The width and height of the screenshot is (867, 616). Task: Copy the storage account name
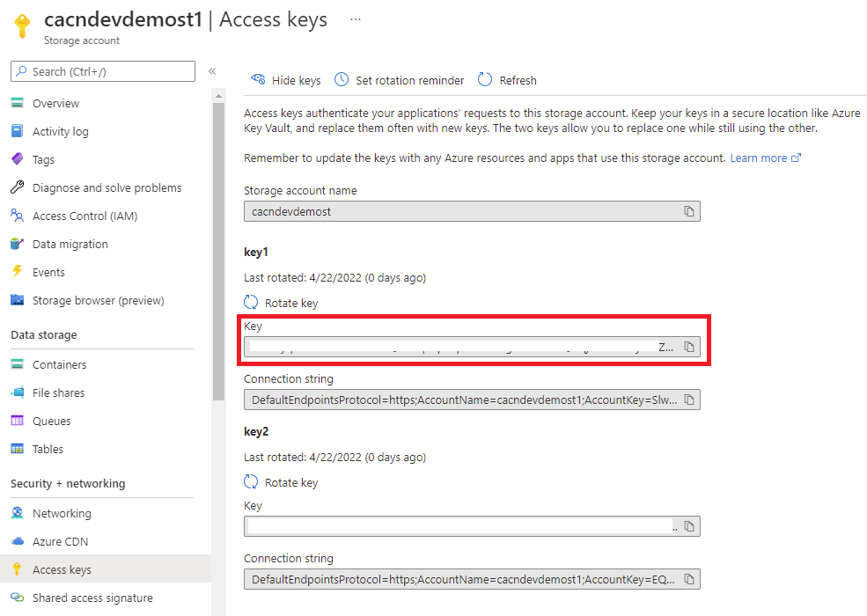(689, 211)
